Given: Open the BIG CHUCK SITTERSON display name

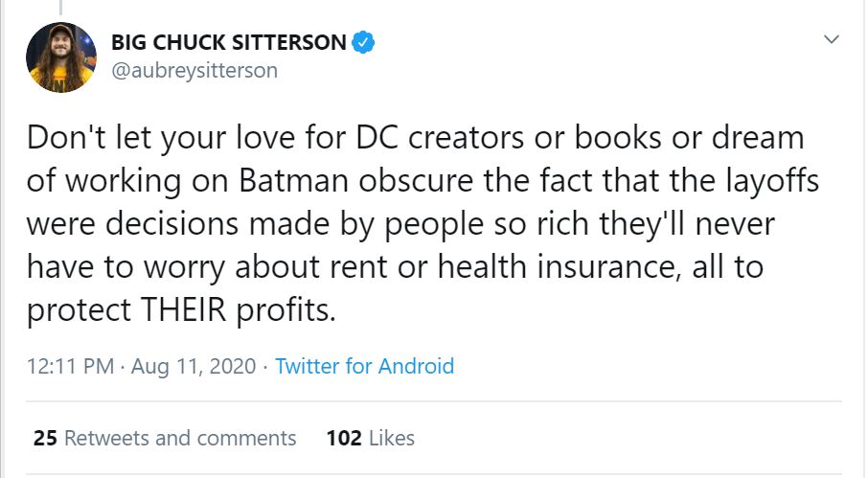Looking at the screenshot, I should click(228, 42).
